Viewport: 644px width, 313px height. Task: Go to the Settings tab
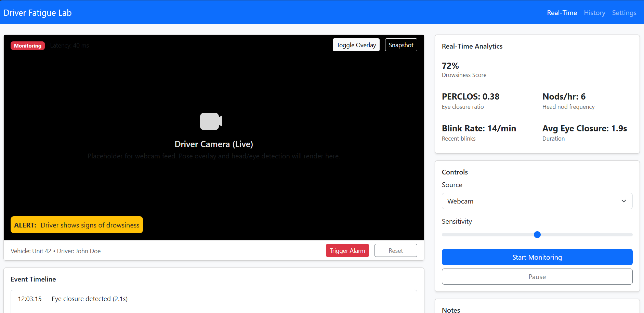tap(624, 13)
